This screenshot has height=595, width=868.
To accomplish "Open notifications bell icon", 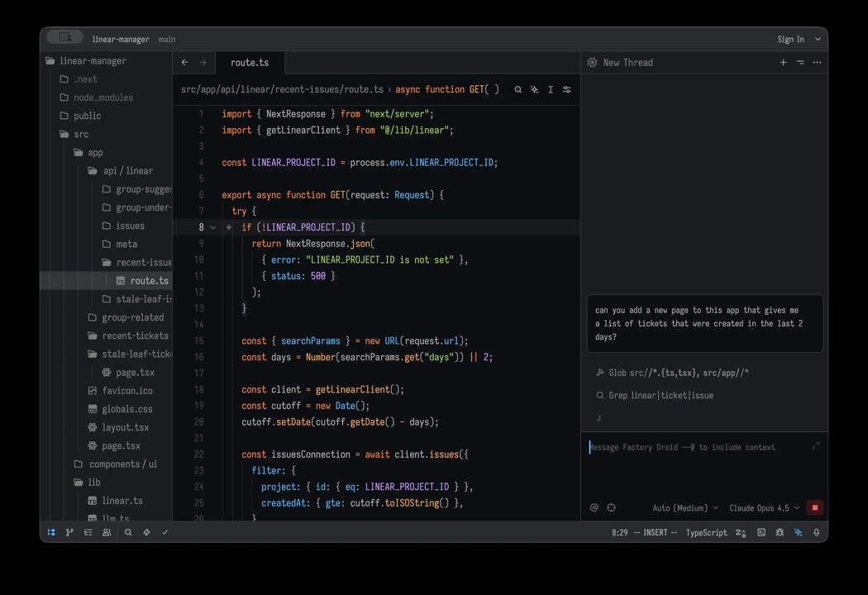I will [x=816, y=533].
